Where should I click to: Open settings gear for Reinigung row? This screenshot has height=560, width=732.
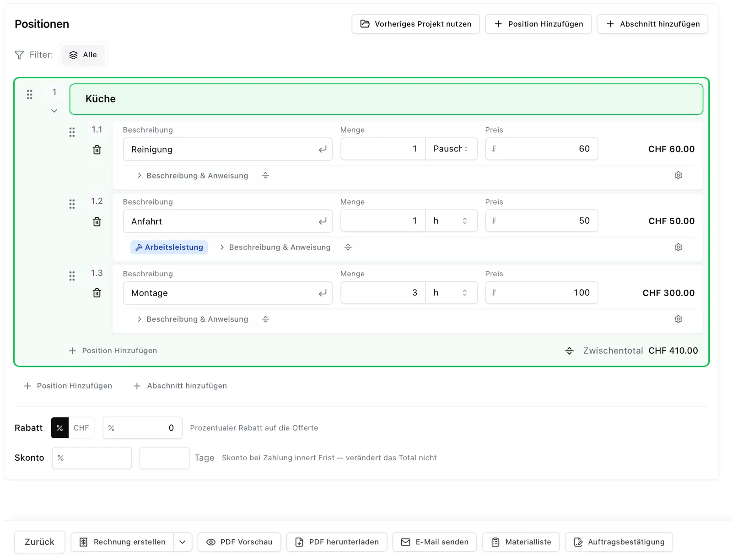click(678, 175)
